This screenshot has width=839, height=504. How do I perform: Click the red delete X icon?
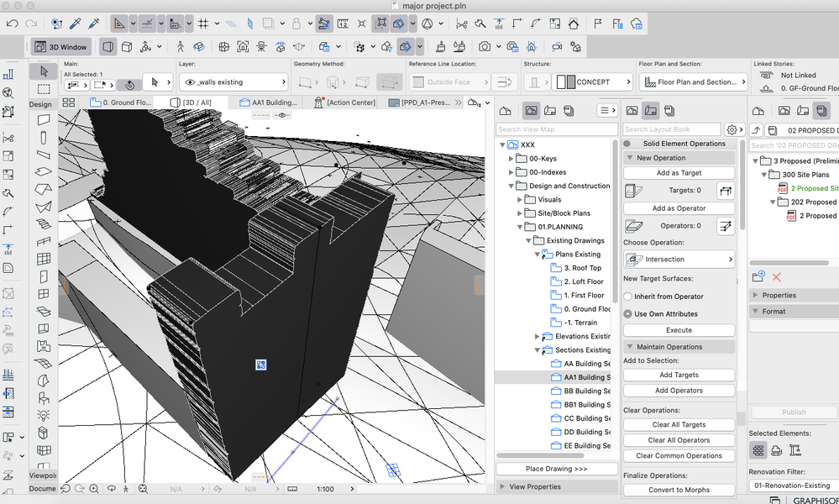tap(777, 276)
